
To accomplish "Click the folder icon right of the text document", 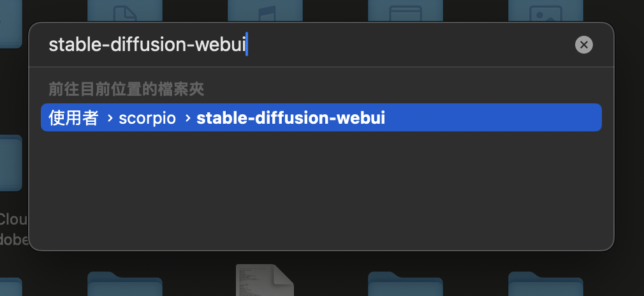I will [405, 285].
